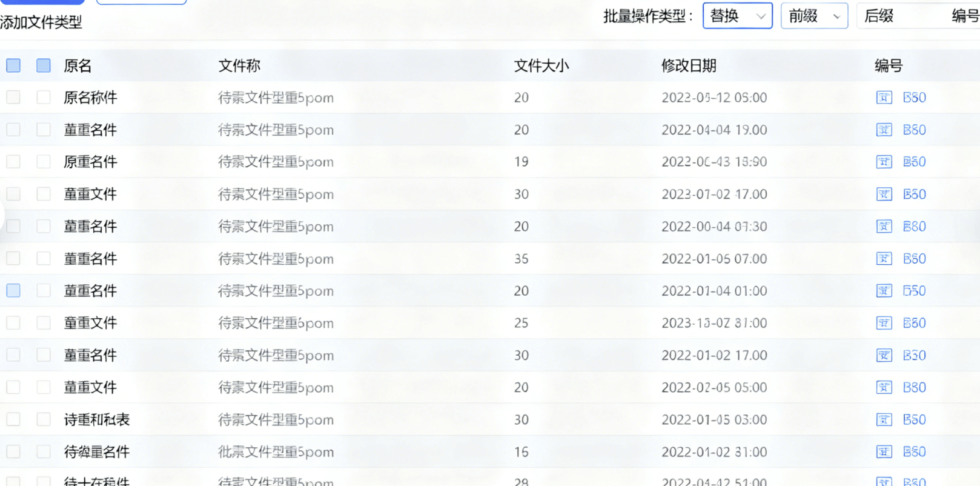
Task: Click edit icon in the 原重名件 row
Action: 884,162
